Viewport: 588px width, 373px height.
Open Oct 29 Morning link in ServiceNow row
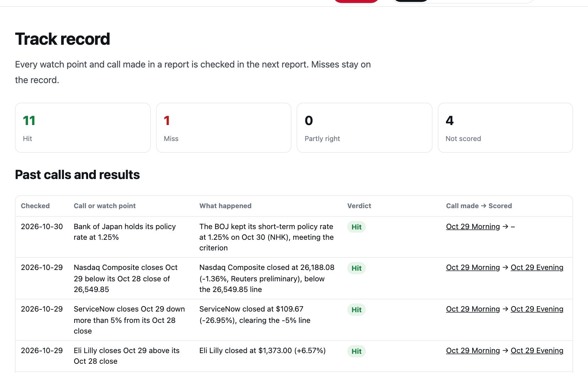[473, 309]
